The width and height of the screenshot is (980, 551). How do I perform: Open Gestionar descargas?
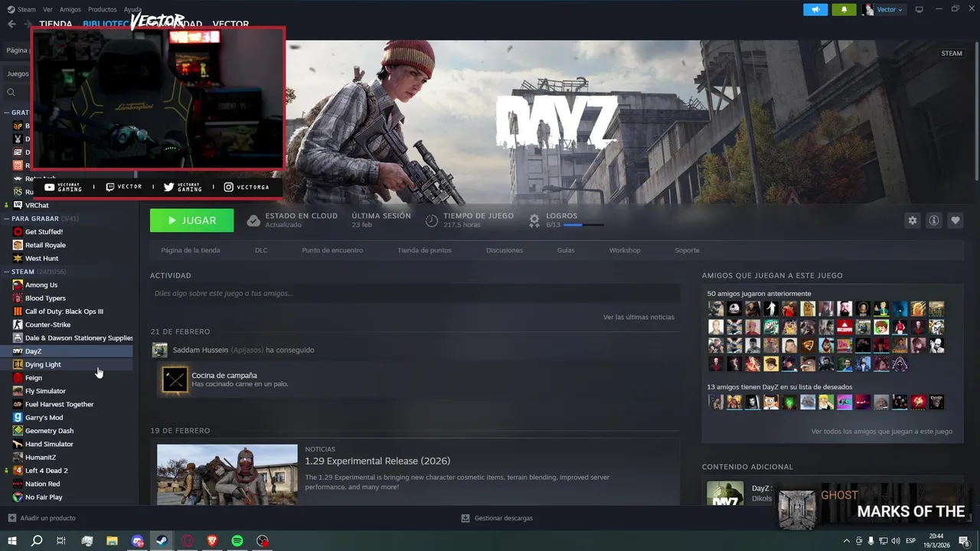497,518
